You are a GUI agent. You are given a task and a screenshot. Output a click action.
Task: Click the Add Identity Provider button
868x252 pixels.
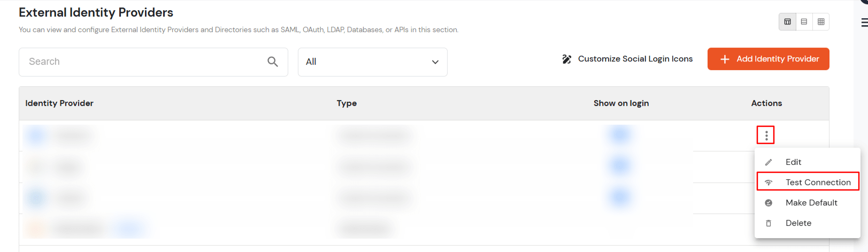pyautogui.click(x=768, y=59)
